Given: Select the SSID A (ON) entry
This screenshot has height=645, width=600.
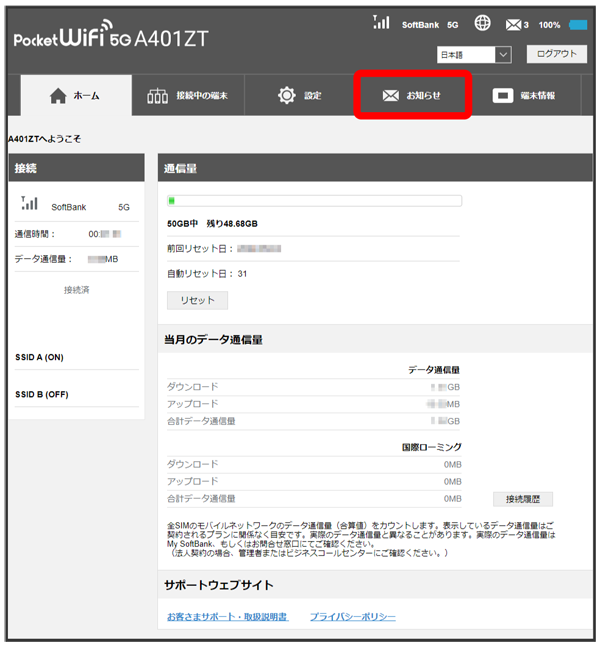Looking at the screenshot, I should click(x=40, y=357).
